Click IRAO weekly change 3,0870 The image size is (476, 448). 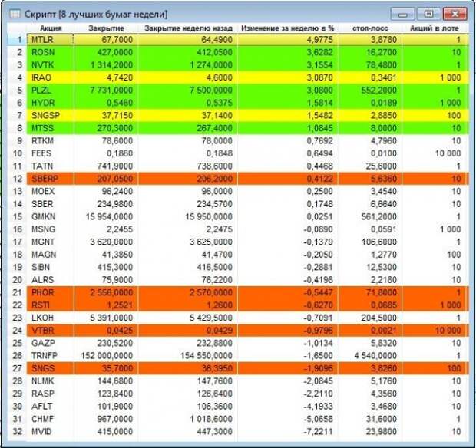click(x=287, y=77)
